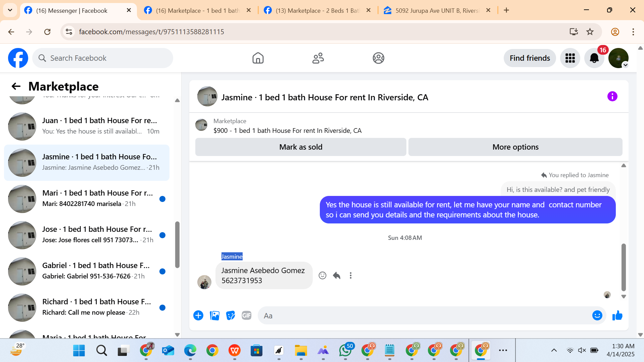
Task: Bookmark this page with the star icon
Action: [590, 32]
